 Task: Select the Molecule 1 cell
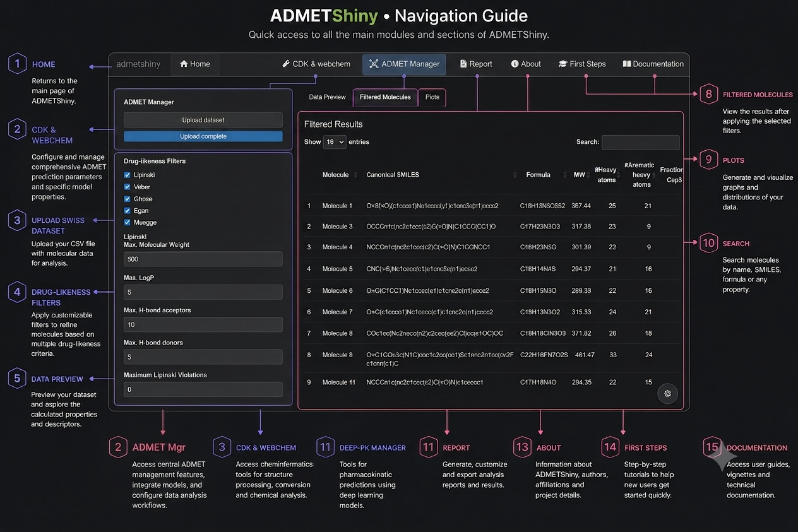[337, 206]
